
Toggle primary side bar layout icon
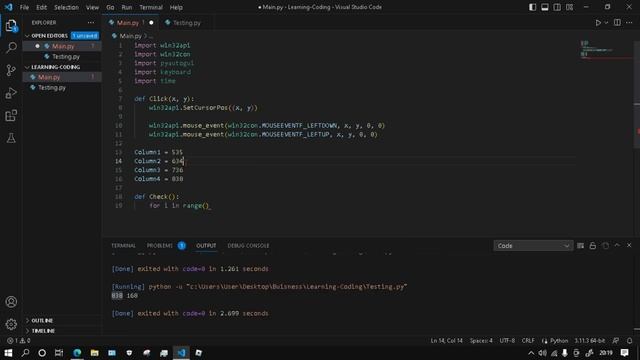532,7
